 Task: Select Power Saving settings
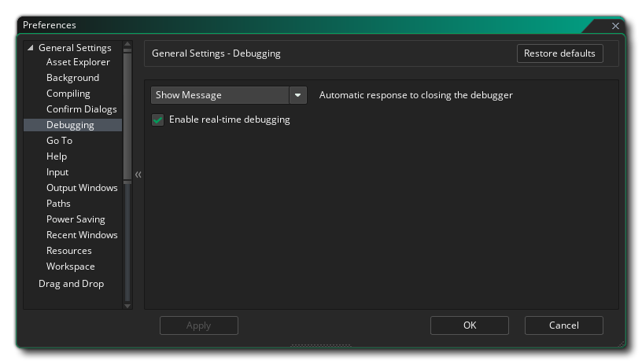click(76, 219)
